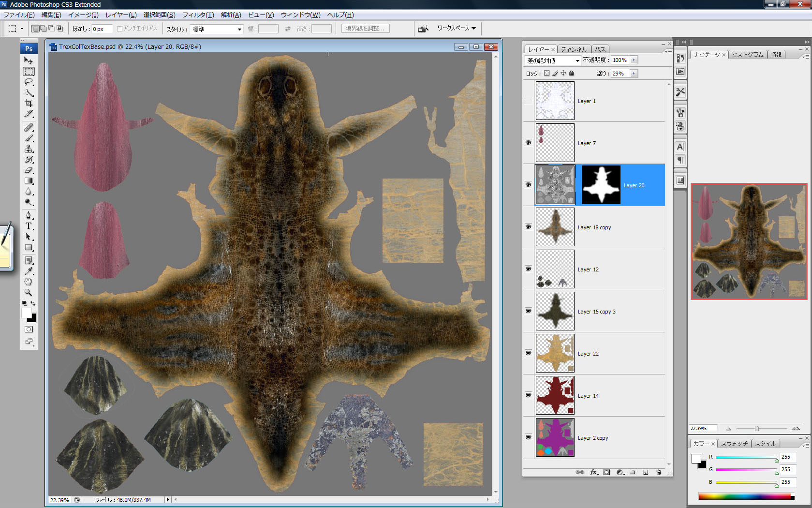Click the 境界線を調整 button
812x508 pixels.
coord(366,28)
